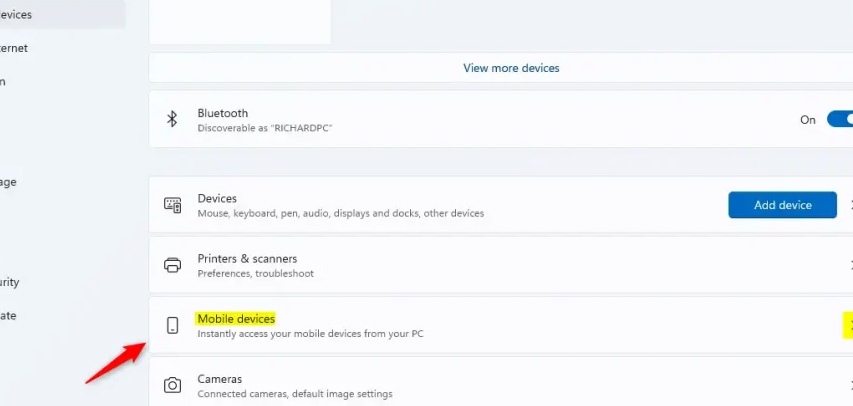Click the keyboard icon beside Devices

(x=172, y=205)
